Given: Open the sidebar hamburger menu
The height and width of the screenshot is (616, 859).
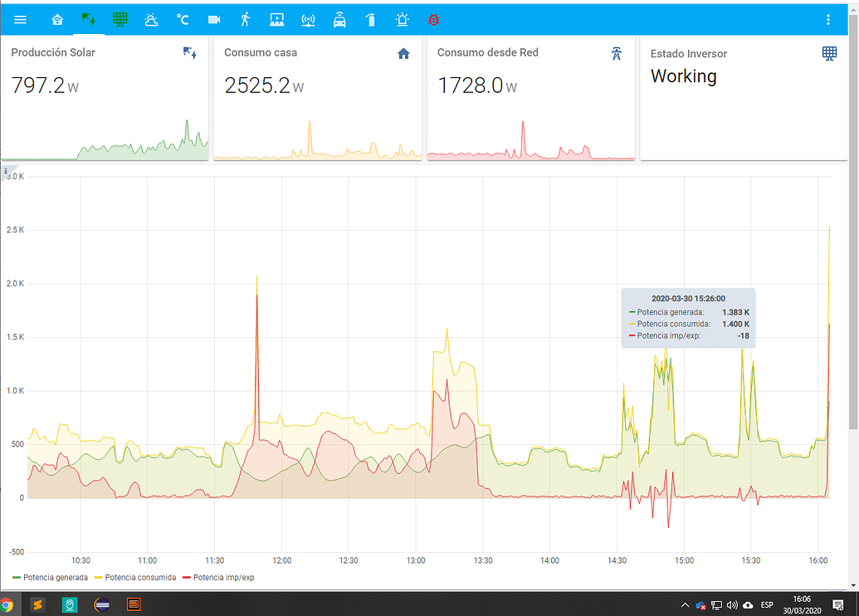Looking at the screenshot, I should coord(20,19).
